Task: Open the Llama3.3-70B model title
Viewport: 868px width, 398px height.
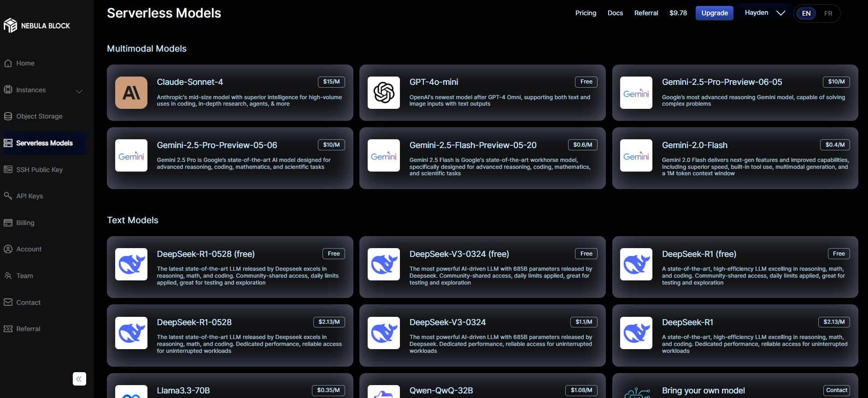Action: click(183, 391)
